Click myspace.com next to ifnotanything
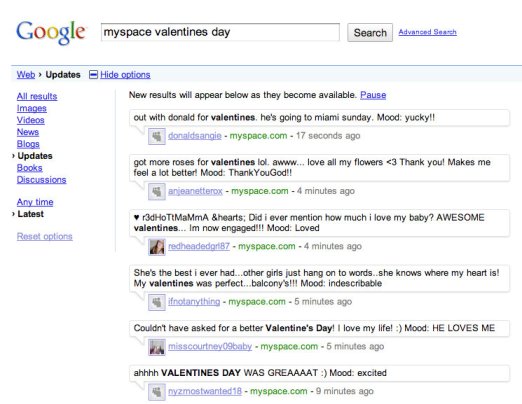 257,302
